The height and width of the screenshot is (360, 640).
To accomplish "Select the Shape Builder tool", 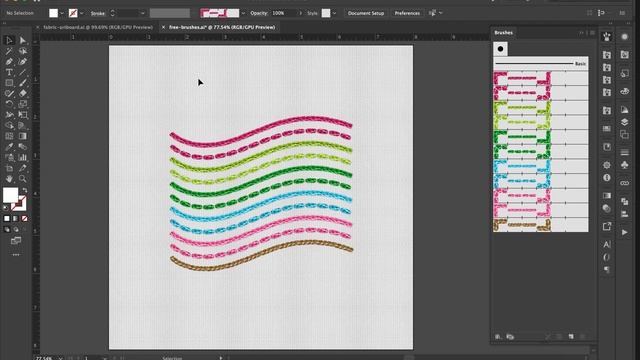I will pyautogui.click(x=9, y=125).
